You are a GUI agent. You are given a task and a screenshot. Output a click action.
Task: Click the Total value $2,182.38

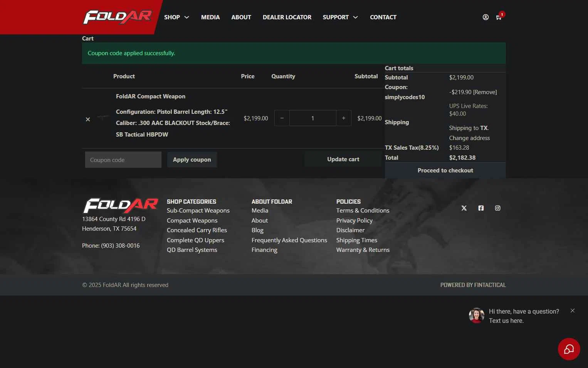coord(462,158)
